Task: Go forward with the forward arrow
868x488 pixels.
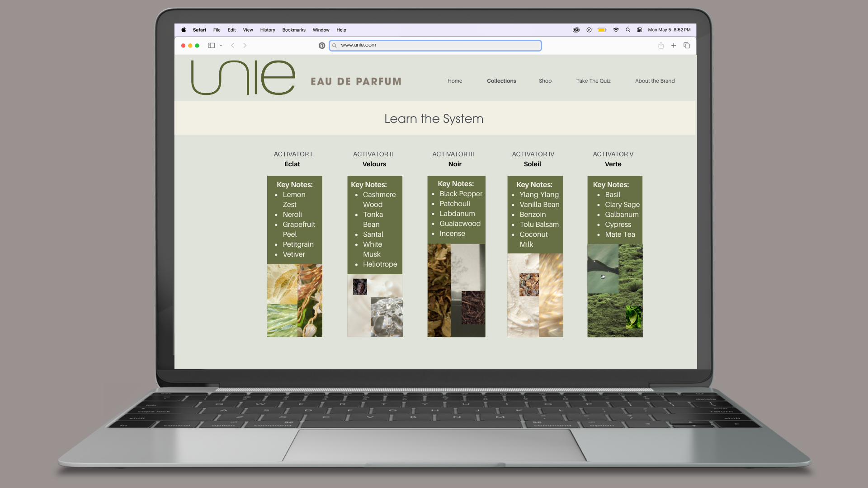Action: coord(245,46)
